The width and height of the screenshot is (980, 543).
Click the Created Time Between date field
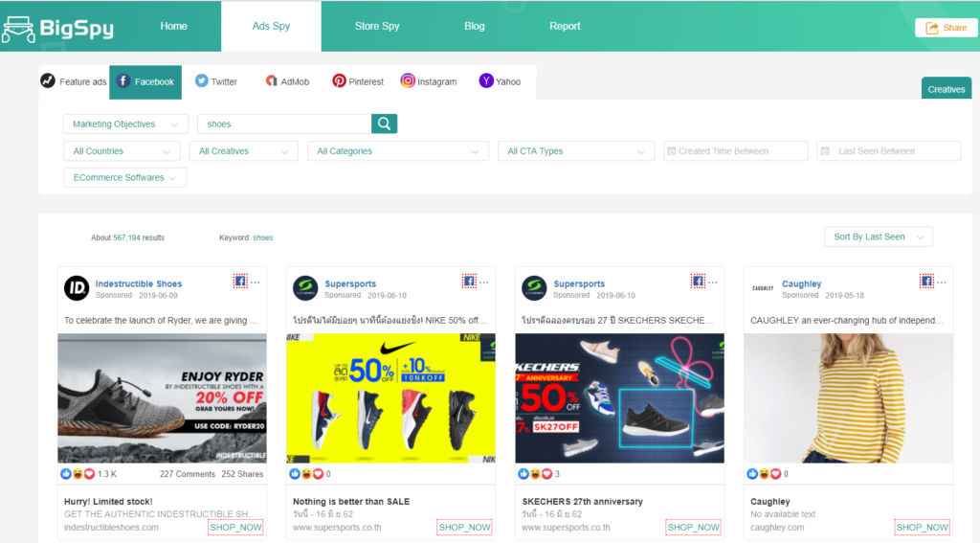[x=736, y=150]
